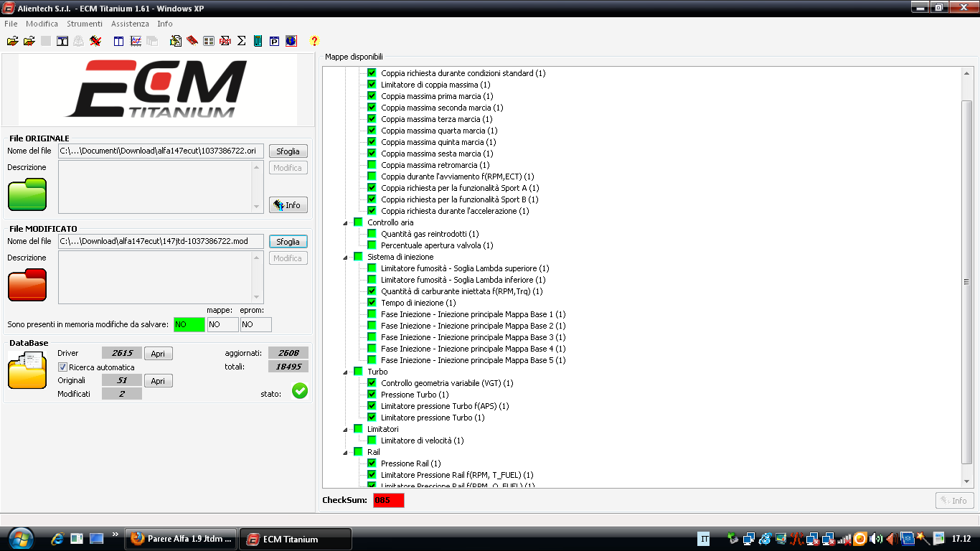Click Apri button next to Driver
Screen dimensions: 980x551
pyautogui.click(x=158, y=354)
